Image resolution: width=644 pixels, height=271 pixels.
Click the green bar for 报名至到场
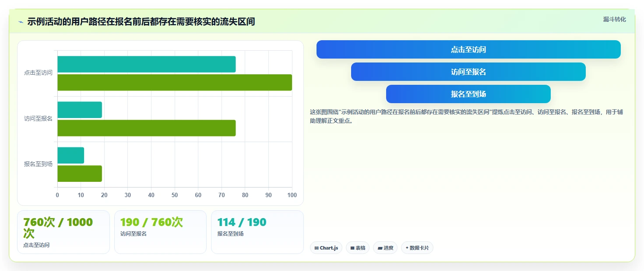80,174
